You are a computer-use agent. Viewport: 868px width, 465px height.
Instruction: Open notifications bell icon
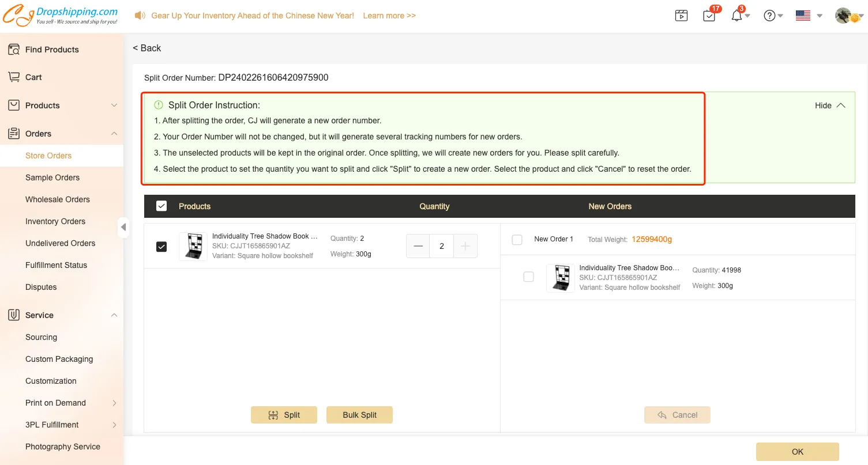coord(737,16)
